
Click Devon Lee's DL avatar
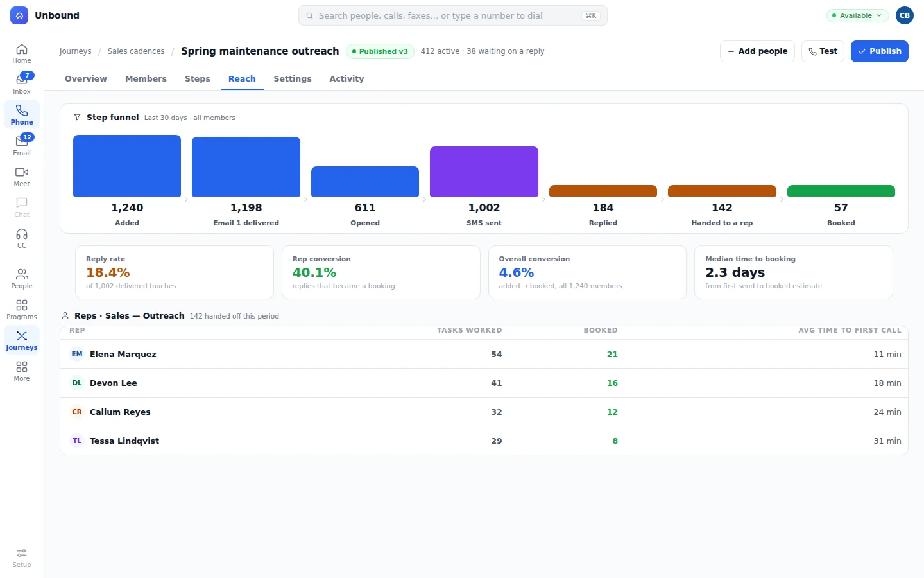[77, 383]
